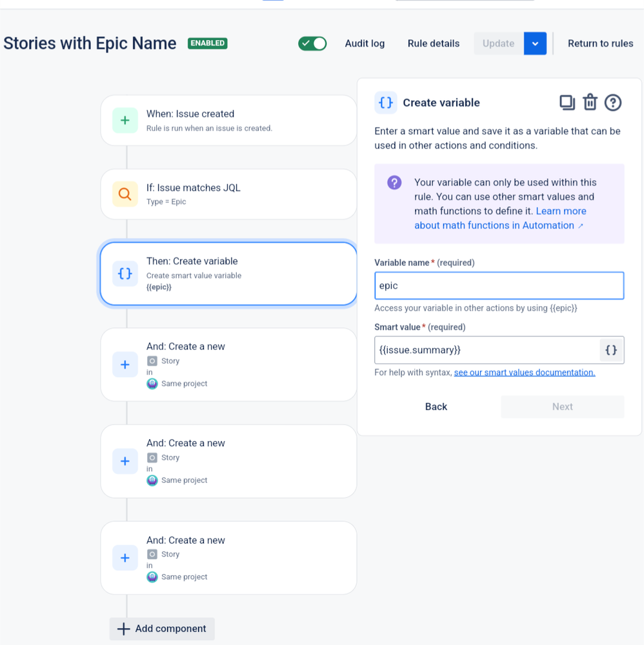Click 'Rule is run when an issue is created' text
The width and height of the screenshot is (644, 645).
coord(209,128)
